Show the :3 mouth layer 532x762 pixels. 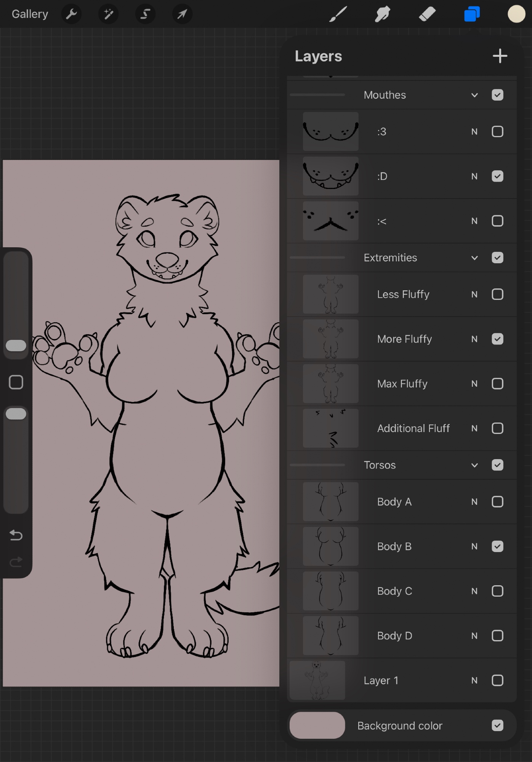[497, 132]
